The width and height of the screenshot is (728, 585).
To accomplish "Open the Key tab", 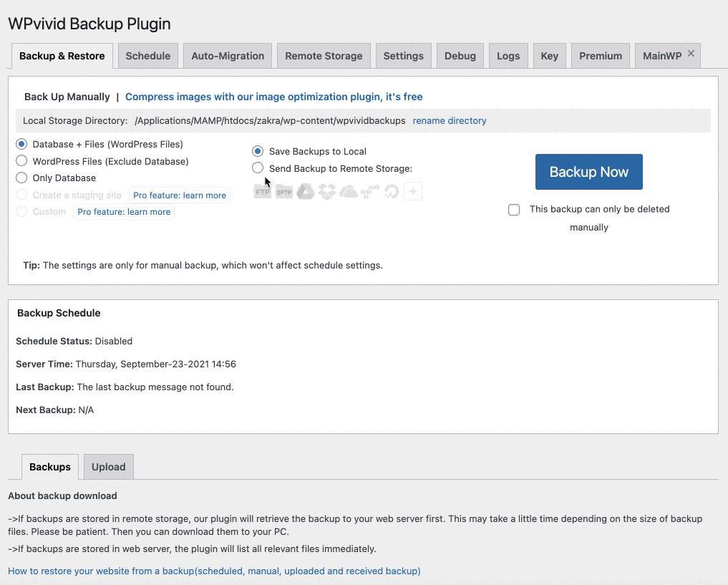I will [x=550, y=56].
